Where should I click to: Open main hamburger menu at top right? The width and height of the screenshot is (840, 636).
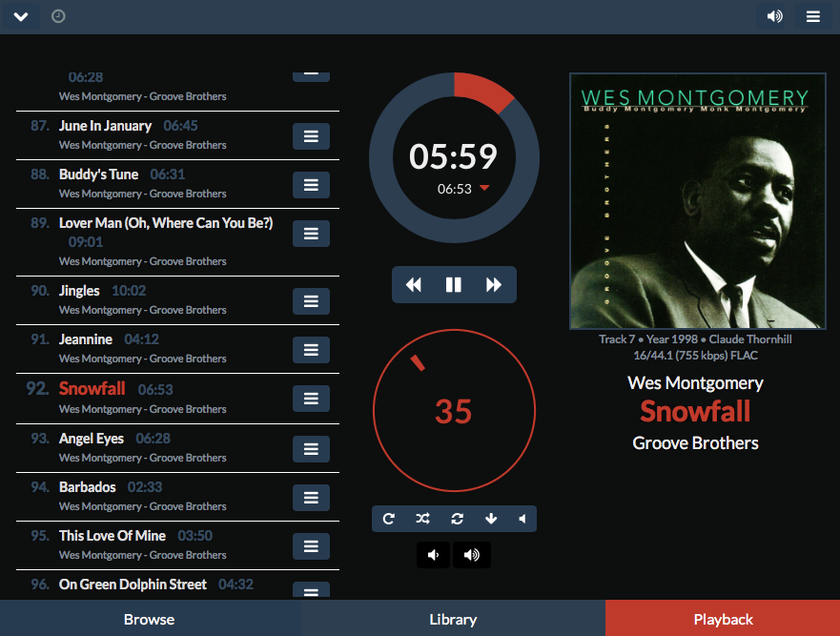(813, 16)
